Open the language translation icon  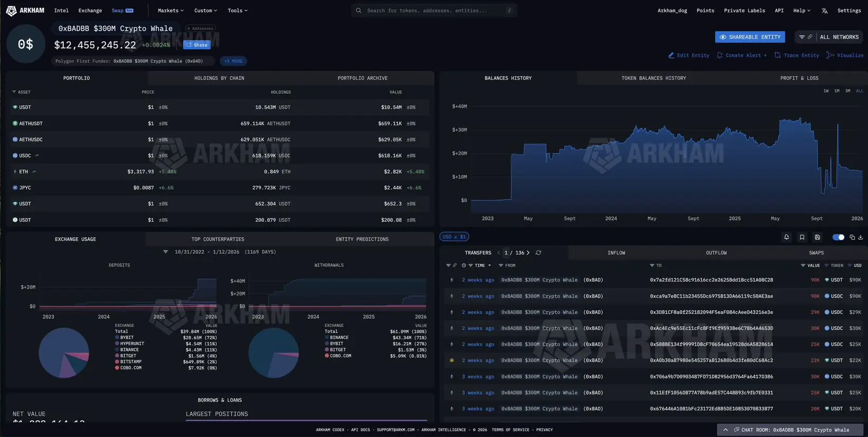point(824,11)
